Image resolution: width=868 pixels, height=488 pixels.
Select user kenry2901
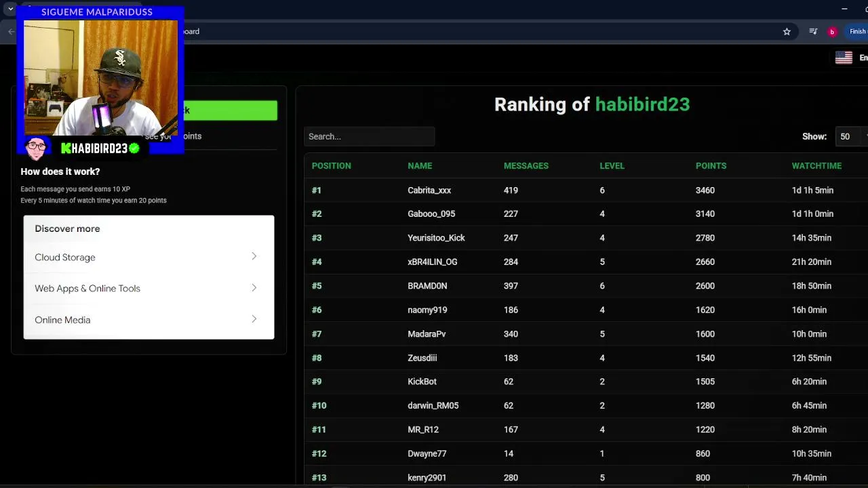click(x=427, y=478)
